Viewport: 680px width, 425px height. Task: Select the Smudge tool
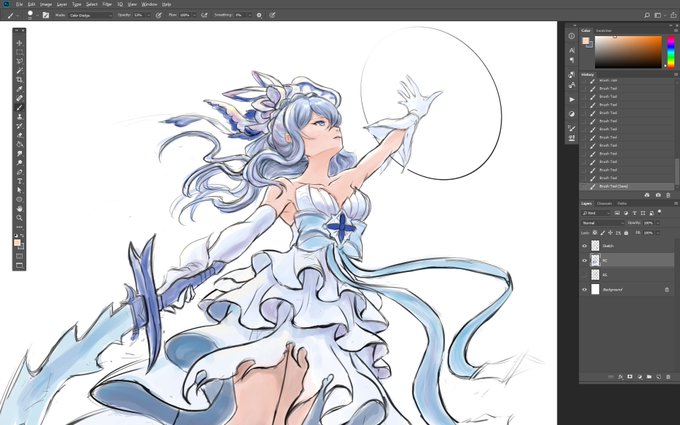tap(19, 154)
